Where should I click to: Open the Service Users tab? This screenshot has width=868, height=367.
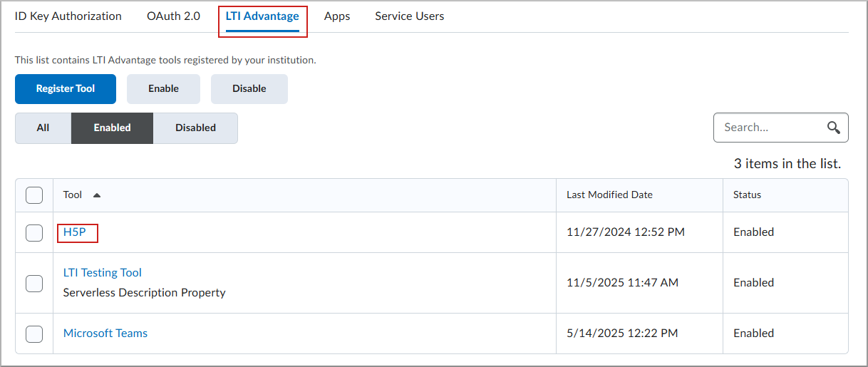410,16
